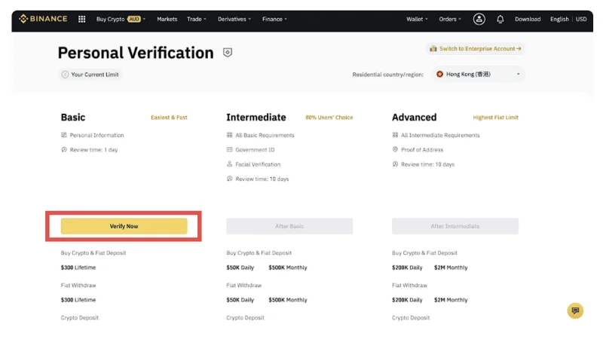Click Review time: 1 day text
Image resolution: width=603 pixels, height=364 pixels.
point(93,150)
